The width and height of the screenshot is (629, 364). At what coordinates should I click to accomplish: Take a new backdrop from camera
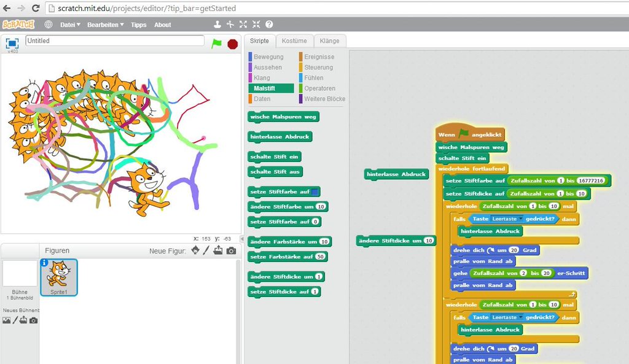[34, 320]
